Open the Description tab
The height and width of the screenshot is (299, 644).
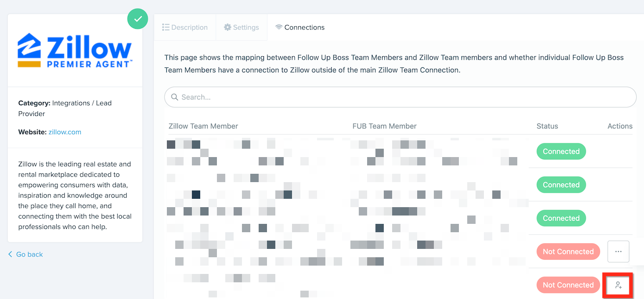(x=185, y=27)
